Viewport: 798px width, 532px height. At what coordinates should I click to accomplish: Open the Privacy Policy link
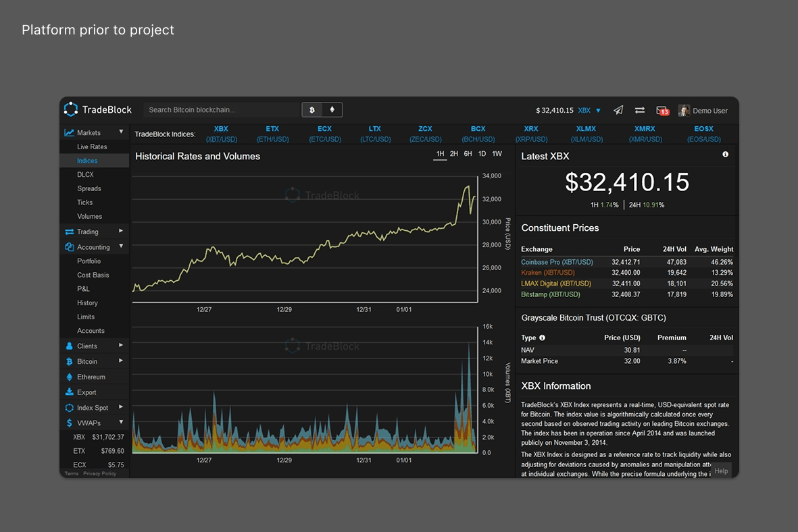100,473
